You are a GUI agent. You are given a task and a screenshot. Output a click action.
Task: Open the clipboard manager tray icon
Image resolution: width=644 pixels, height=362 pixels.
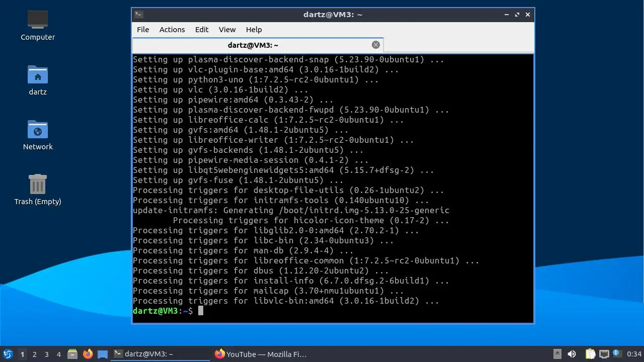click(590, 354)
